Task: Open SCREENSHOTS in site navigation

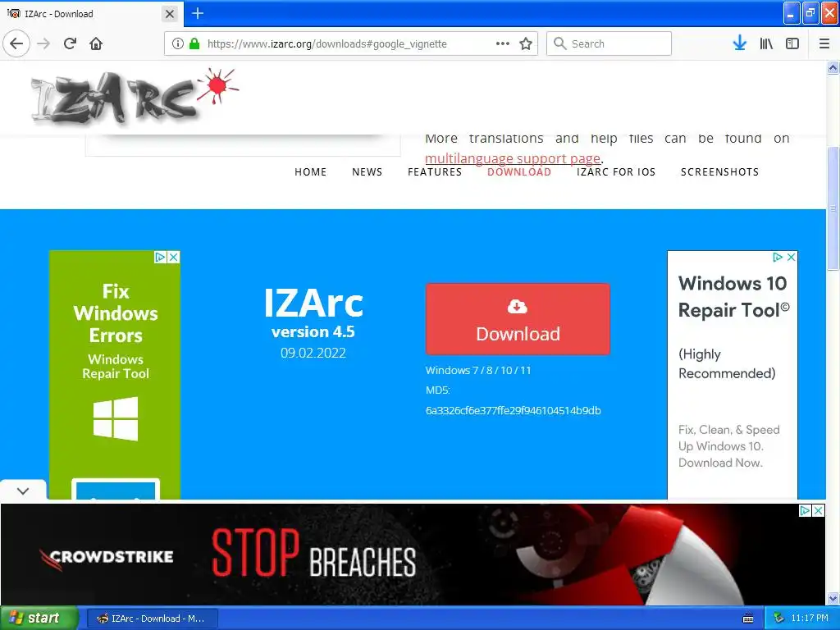Action: [x=719, y=172]
